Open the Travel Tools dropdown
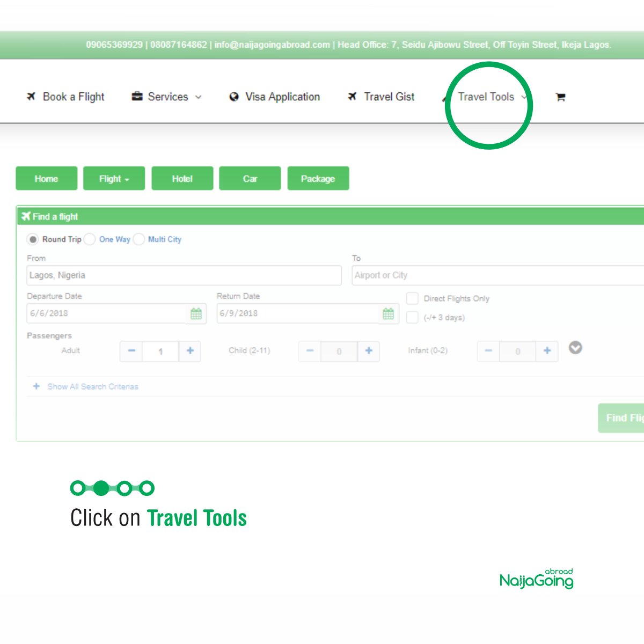The image size is (644, 644). [x=486, y=97]
